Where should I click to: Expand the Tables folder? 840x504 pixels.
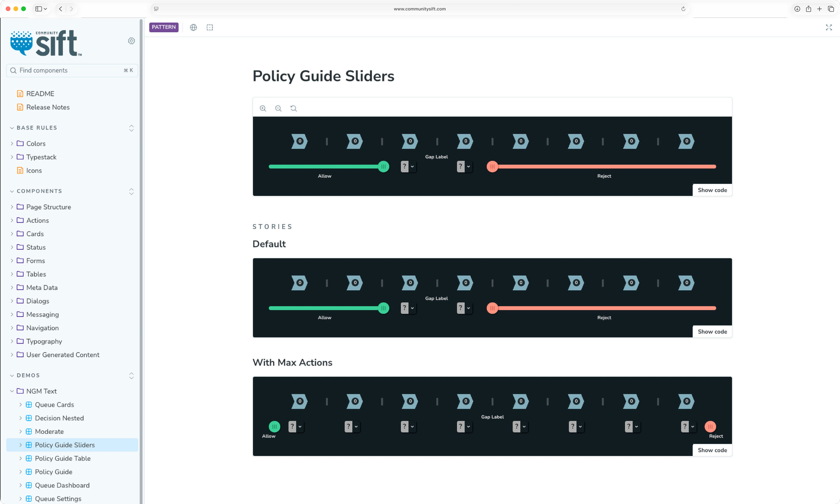coord(36,274)
